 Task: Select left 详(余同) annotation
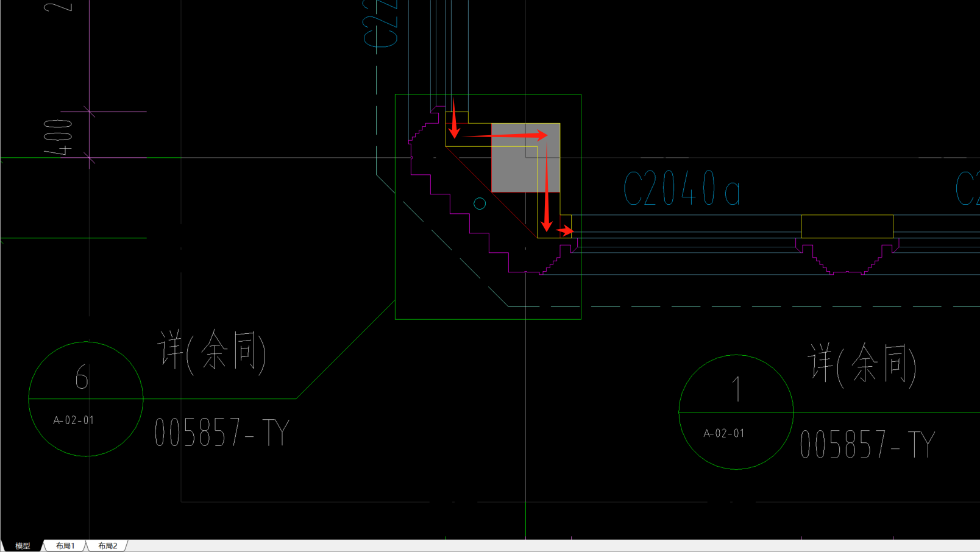(212, 352)
